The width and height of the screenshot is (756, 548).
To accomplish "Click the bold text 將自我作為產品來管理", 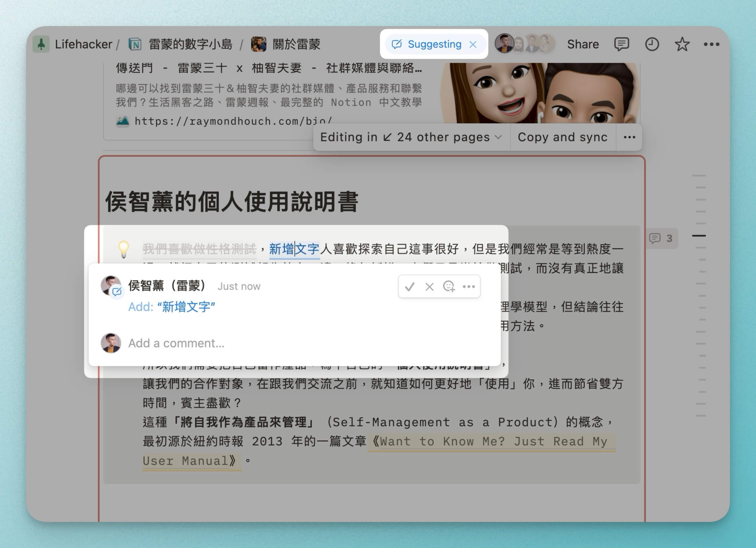I will pyautogui.click(x=243, y=422).
